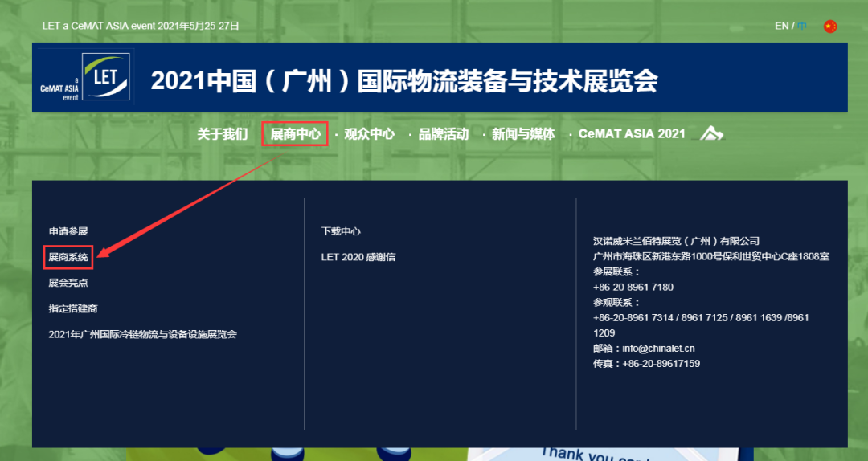The width and height of the screenshot is (868, 461).
Task: Switch language to EN
Action: pyautogui.click(x=781, y=26)
